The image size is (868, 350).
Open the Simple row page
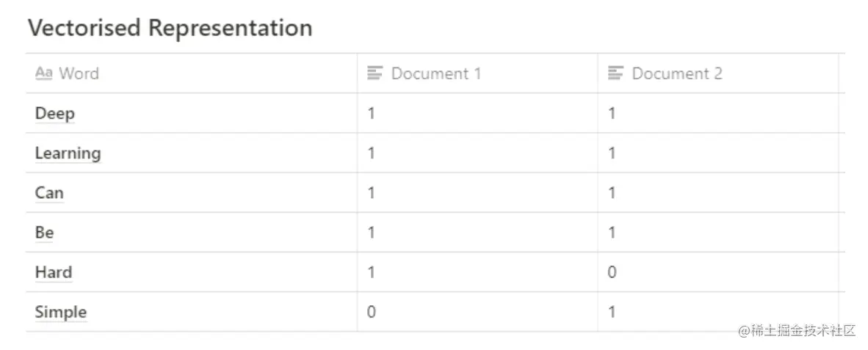coord(61,313)
